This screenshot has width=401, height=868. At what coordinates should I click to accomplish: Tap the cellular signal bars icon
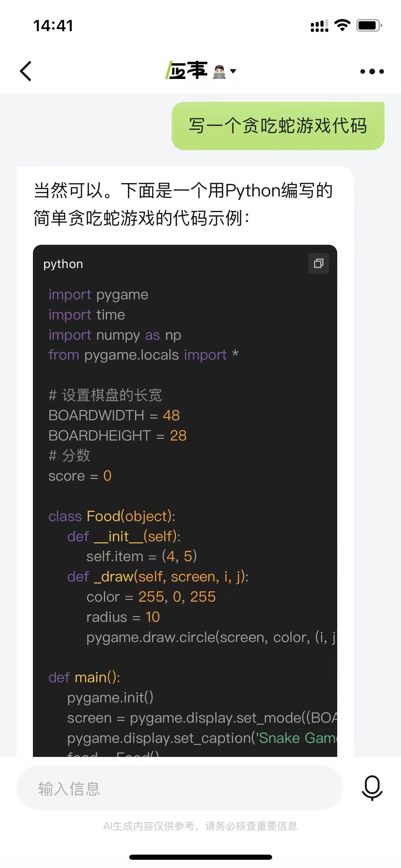pos(319,26)
